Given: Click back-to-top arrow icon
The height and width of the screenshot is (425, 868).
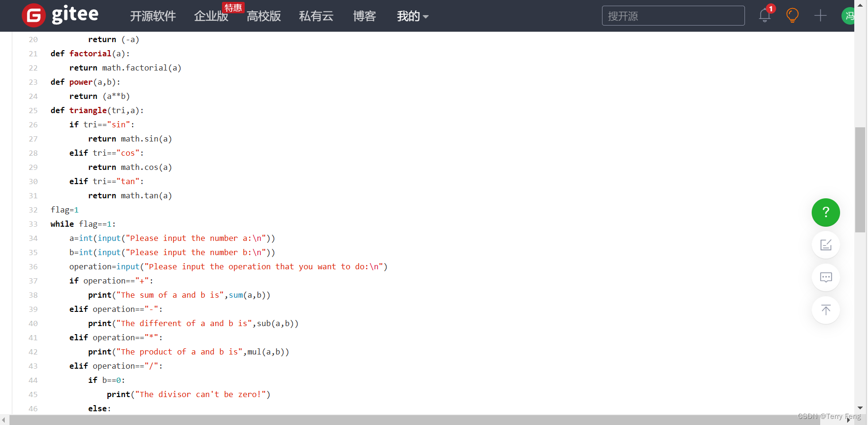Looking at the screenshot, I should pyautogui.click(x=826, y=310).
